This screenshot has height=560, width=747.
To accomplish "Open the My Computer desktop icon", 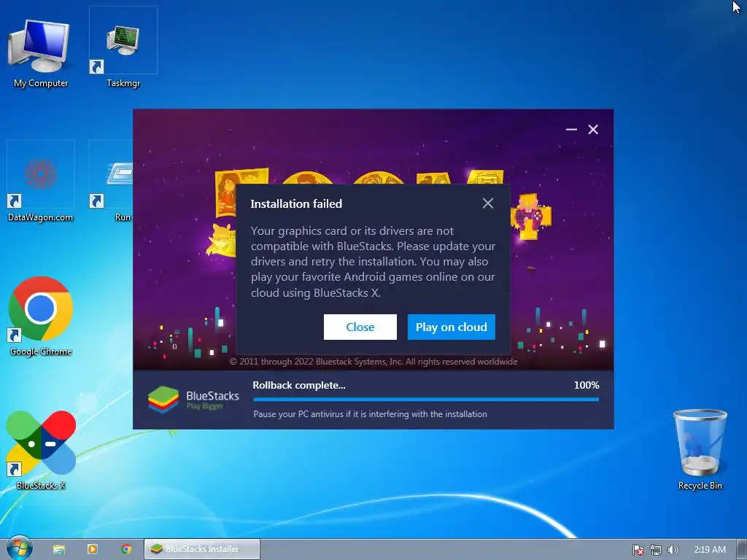I will [x=41, y=52].
